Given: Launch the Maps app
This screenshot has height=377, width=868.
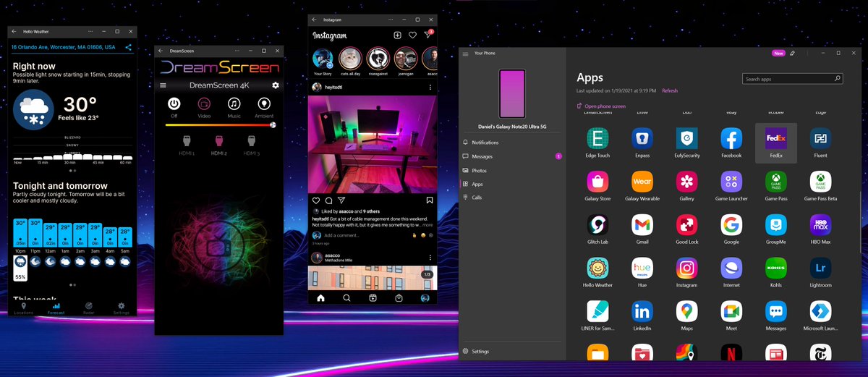Looking at the screenshot, I should tap(686, 311).
